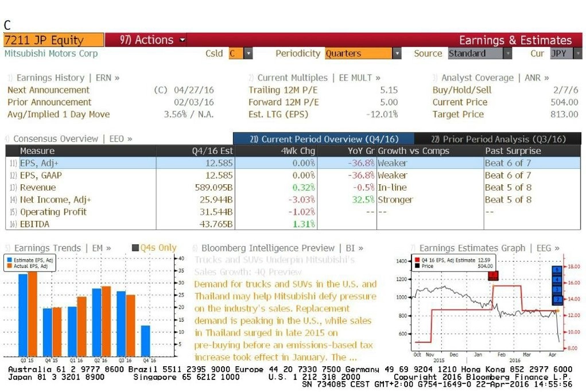Switch to Prior Period Analysis (Q3/16) tab
Screen dimensions: 586x392
[498, 139]
